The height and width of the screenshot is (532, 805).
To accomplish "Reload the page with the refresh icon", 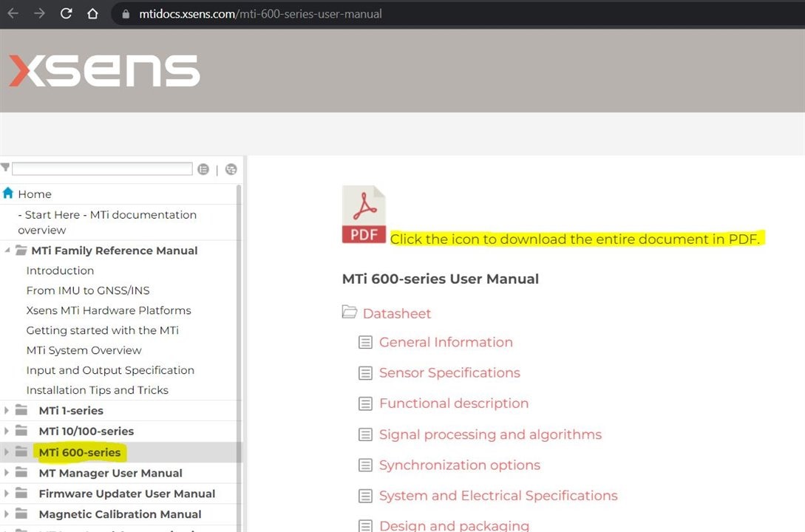I will click(66, 13).
